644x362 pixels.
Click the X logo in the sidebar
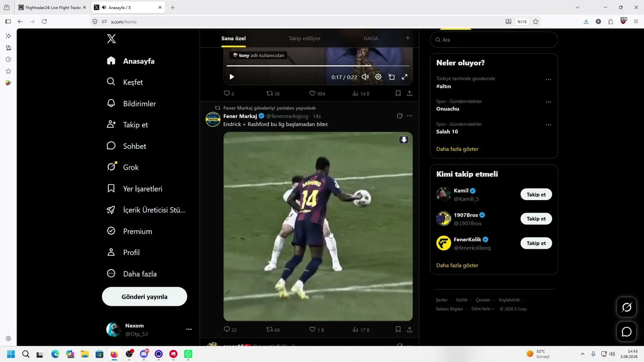112,39
